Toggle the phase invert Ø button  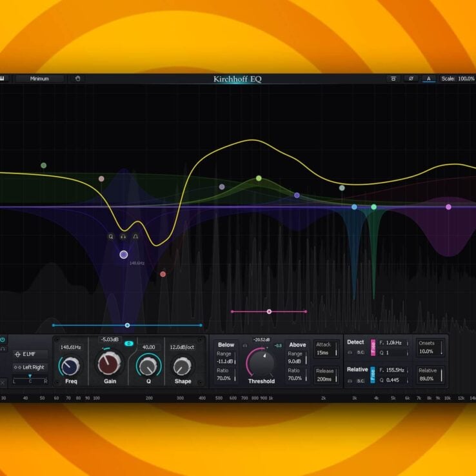411,79
